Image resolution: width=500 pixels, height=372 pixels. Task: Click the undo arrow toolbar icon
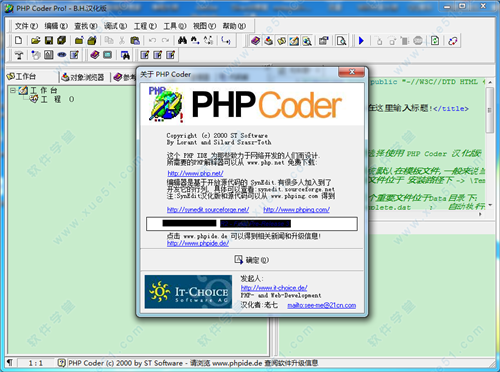click(x=152, y=41)
